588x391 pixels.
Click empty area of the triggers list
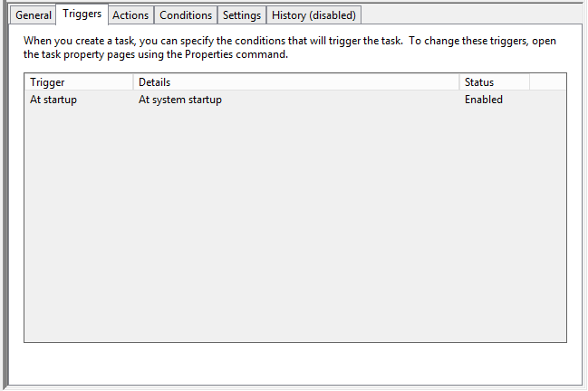point(294,226)
